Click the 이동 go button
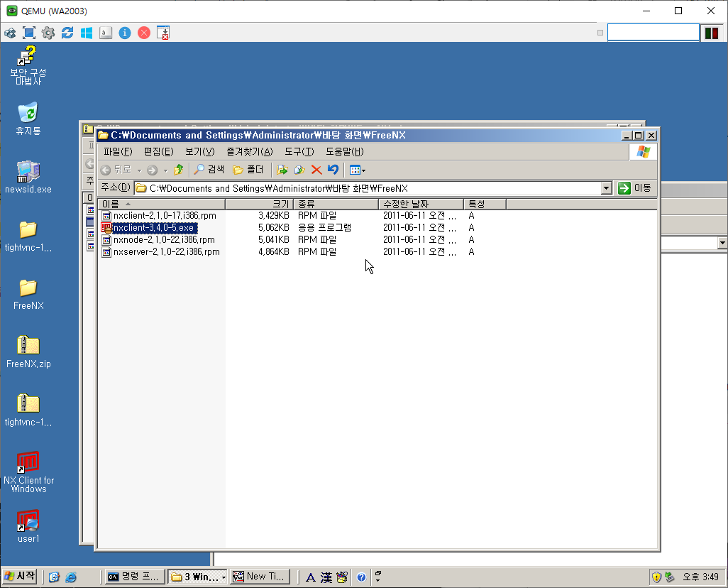The image size is (728, 588). pos(634,187)
